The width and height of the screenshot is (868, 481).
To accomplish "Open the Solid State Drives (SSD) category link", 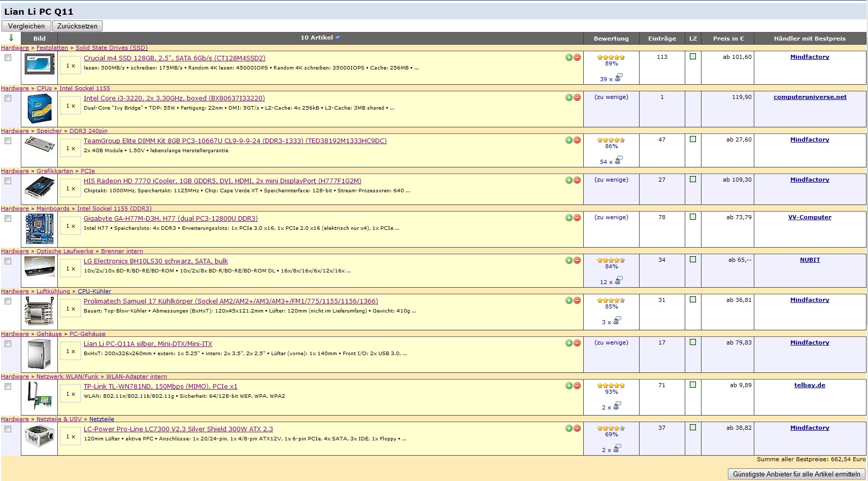I will tap(112, 48).
